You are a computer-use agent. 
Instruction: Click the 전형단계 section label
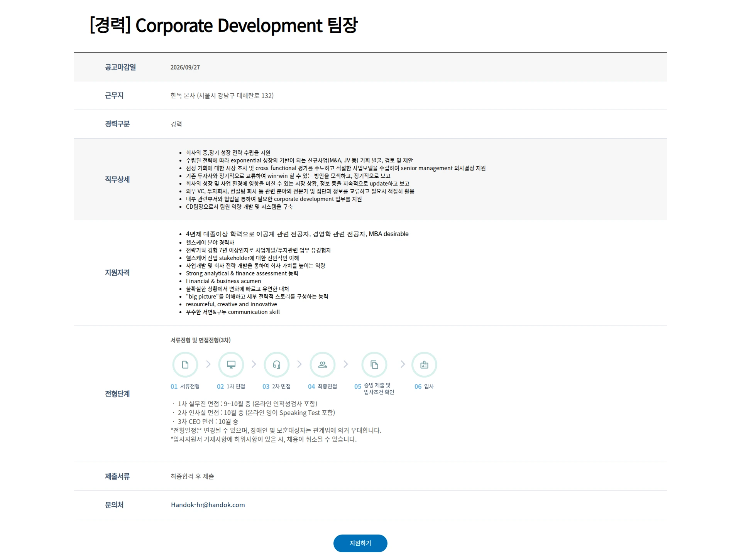point(117,394)
